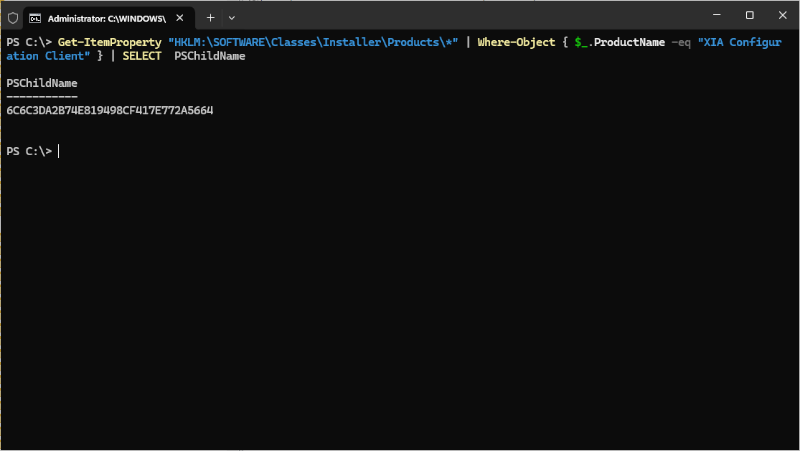Click the administrator shield icon in title bar

pos(12,17)
